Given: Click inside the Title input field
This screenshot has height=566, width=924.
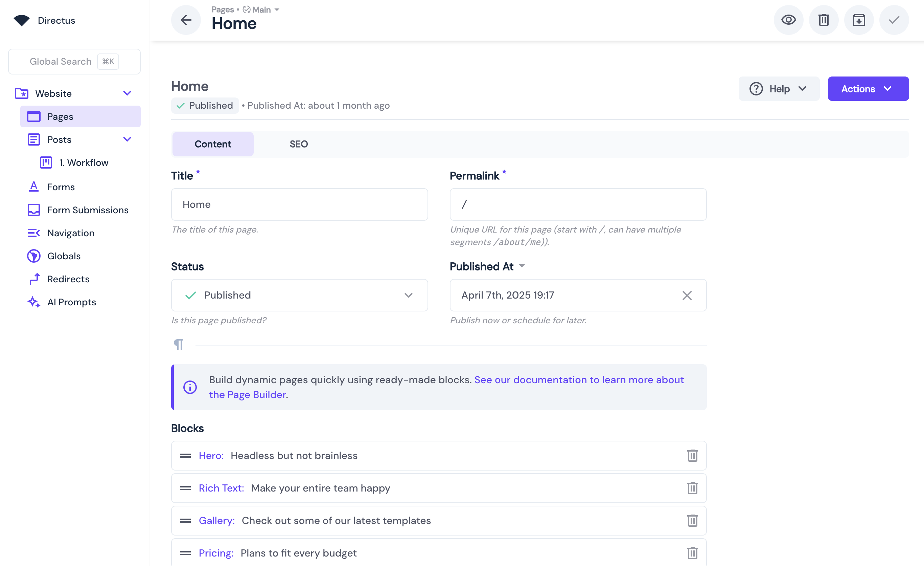Looking at the screenshot, I should 299,204.
